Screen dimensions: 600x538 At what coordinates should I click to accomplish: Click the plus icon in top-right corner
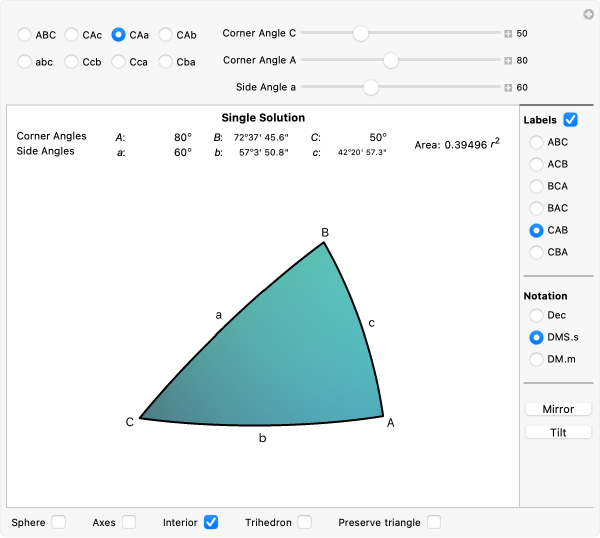click(589, 14)
